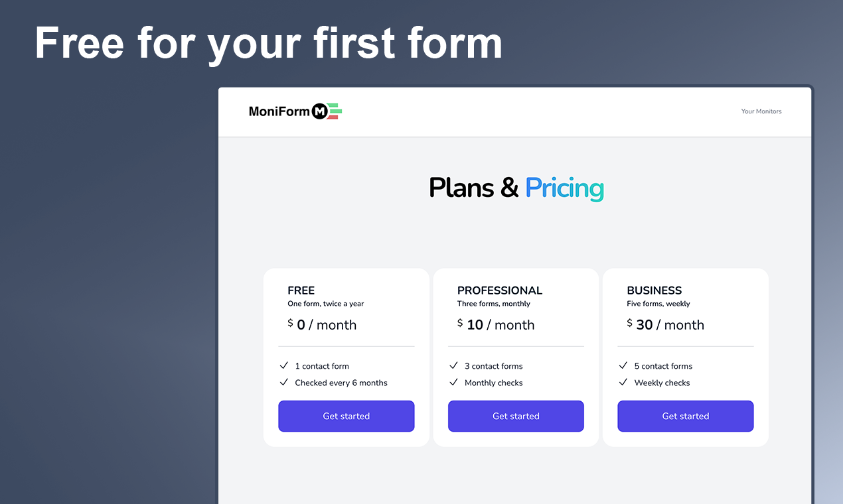Click the Plans & Pricing heading
843x504 pixels.
click(x=516, y=188)
